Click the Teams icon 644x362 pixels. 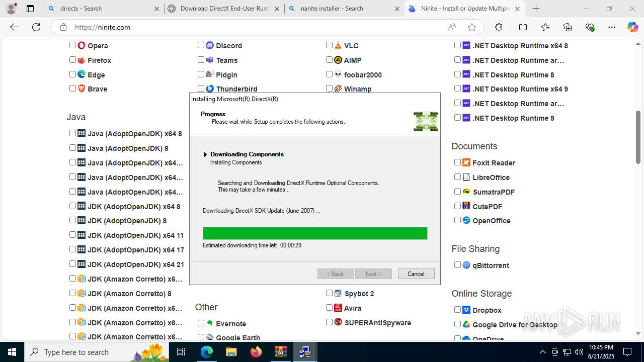pos(210,60)
